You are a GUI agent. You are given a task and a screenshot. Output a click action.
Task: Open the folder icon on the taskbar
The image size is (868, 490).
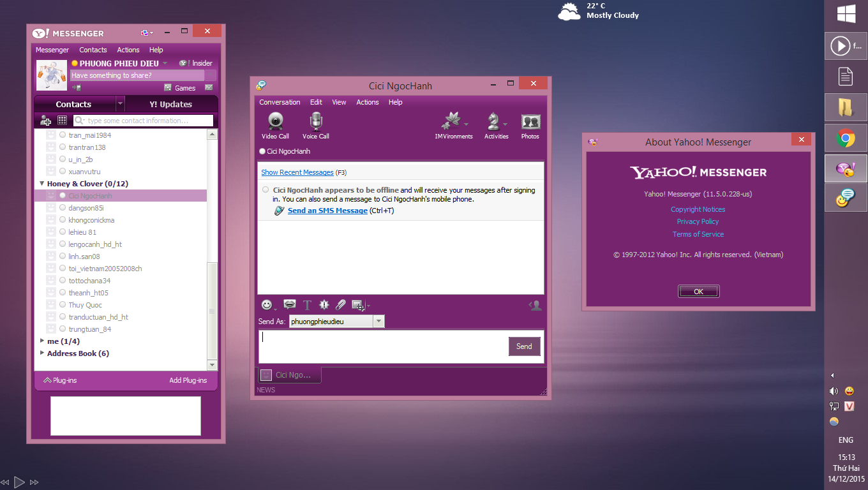pos(846,107)
